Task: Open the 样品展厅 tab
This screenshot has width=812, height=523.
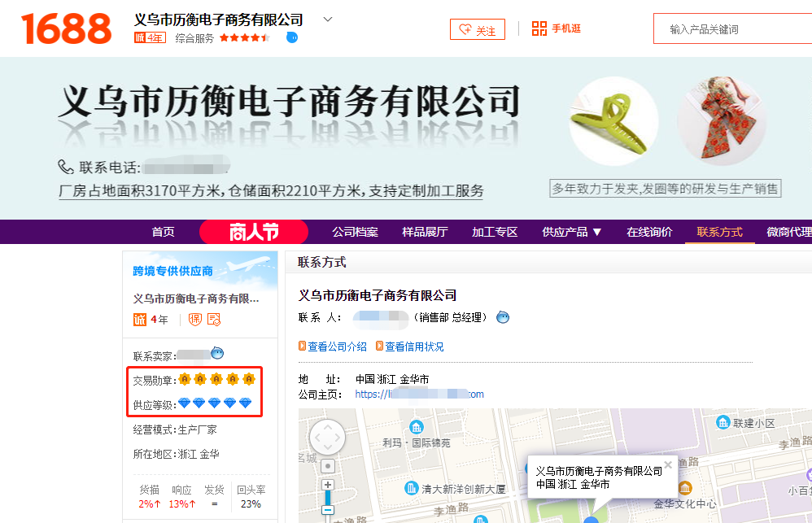Action: coord(425,232)
